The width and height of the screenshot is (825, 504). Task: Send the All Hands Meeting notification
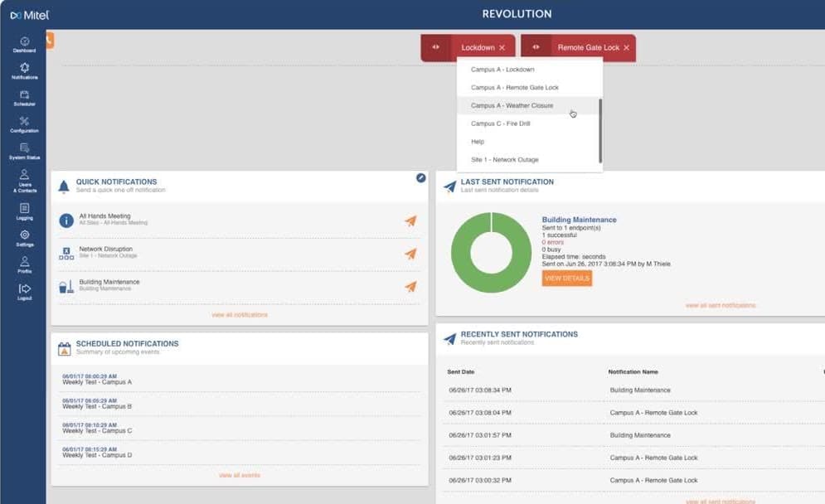410,221
